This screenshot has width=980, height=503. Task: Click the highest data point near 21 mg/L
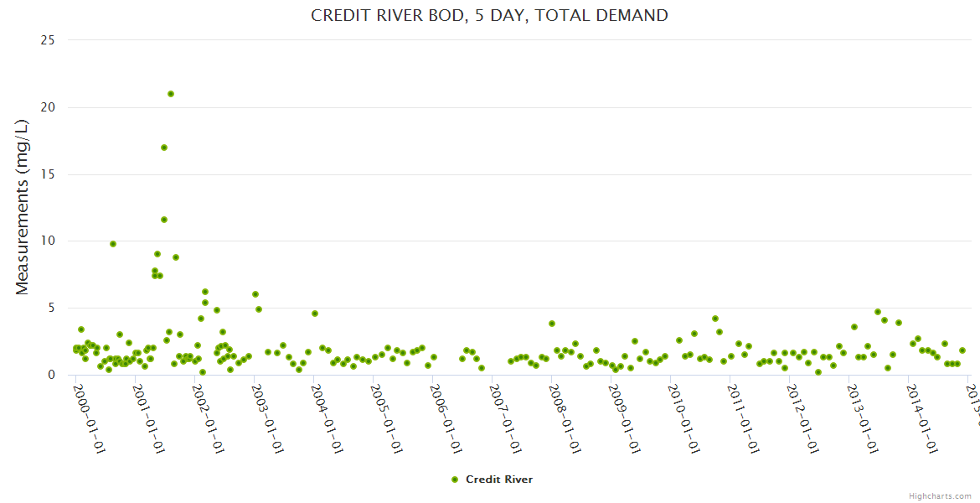point(171,94)
